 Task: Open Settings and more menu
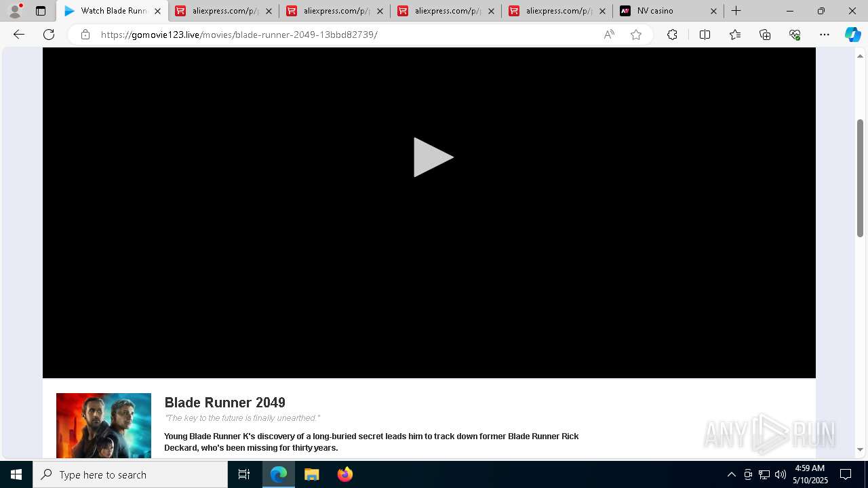[x=825, y=35]
